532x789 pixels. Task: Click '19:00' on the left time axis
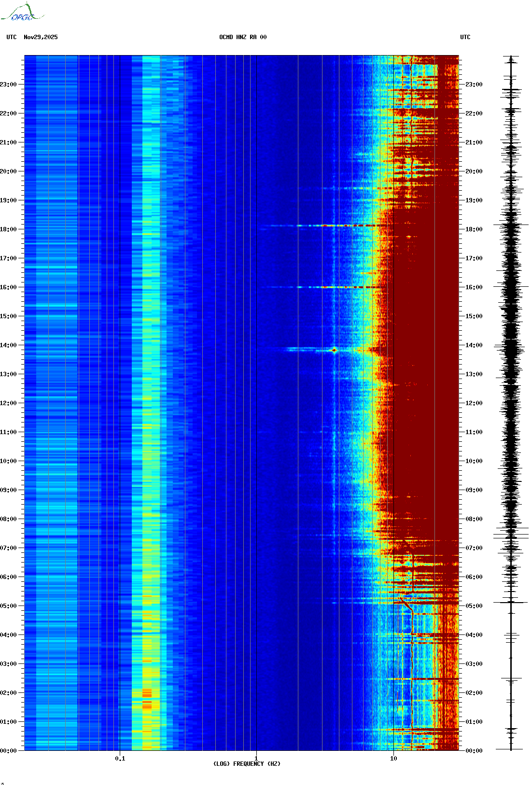point(8,200)
